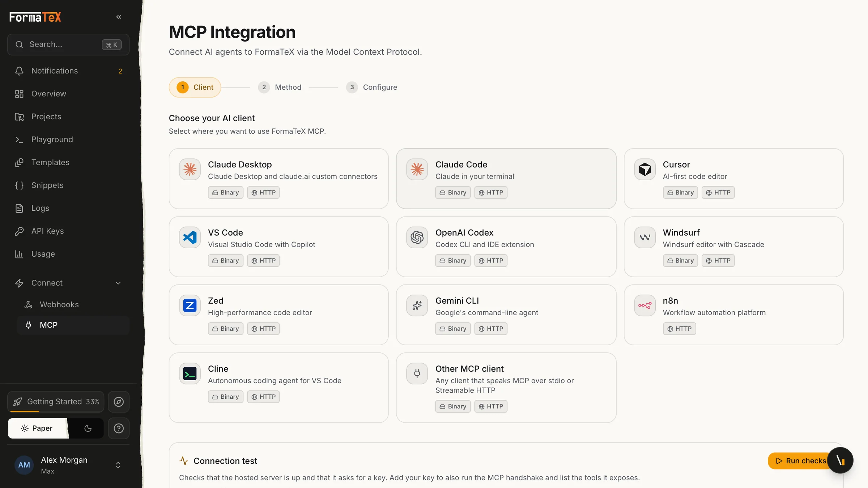Click the OpenAI Codex logo icon
The height and width of the screenshot is (488, 868).
tap(417, 237)
